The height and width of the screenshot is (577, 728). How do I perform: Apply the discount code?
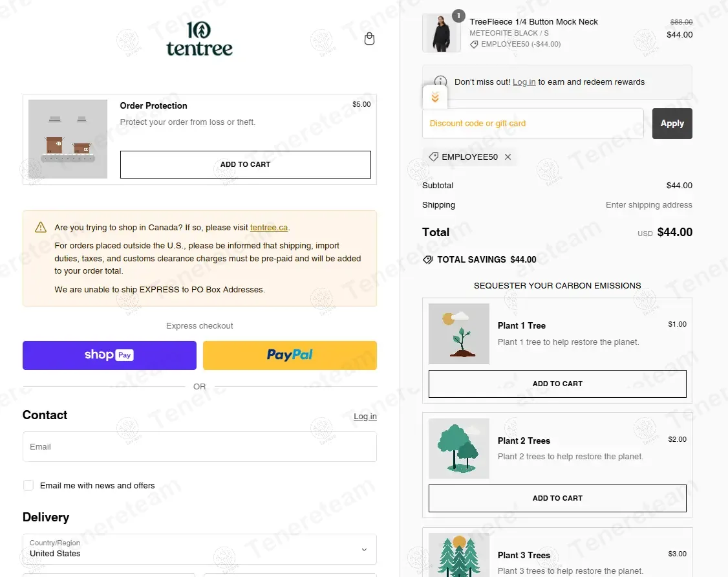pyautogui.click(x=672, y=124)
